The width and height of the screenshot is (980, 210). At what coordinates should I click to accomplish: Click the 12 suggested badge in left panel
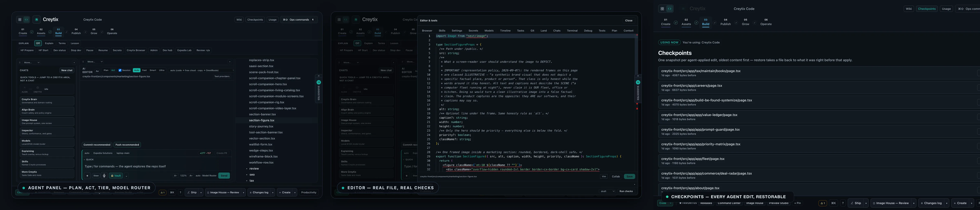[x=319, y=82]
